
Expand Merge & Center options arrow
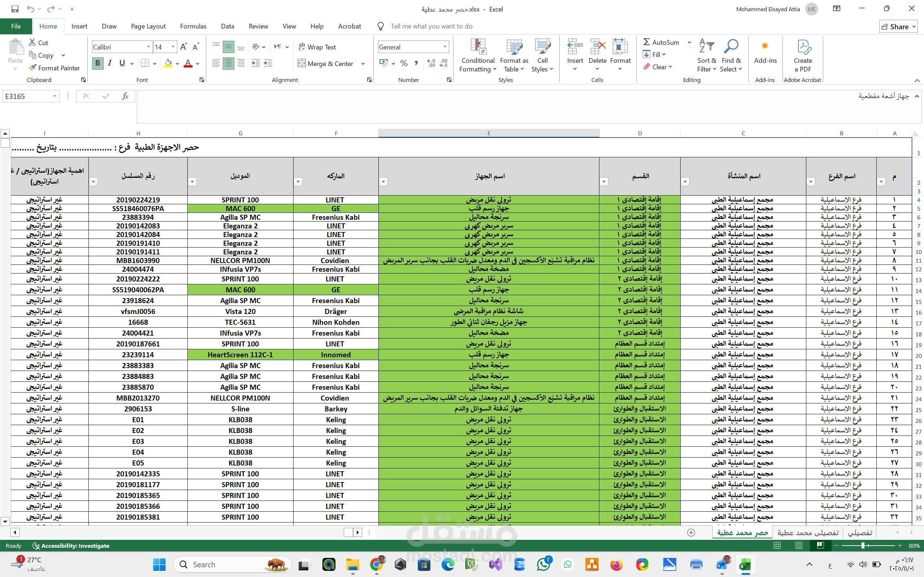click(363, 64)
